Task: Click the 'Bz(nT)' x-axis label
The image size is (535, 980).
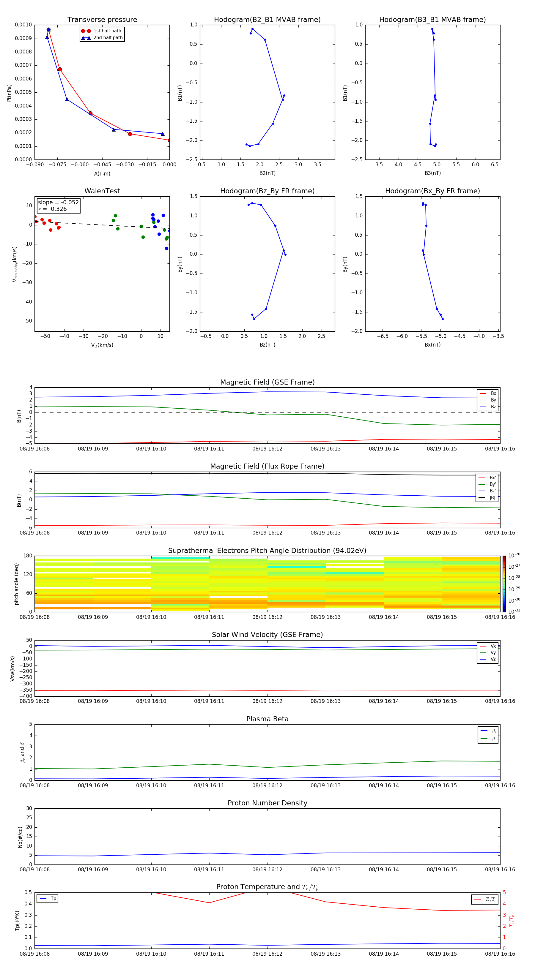Action: (x=267, y=345)
